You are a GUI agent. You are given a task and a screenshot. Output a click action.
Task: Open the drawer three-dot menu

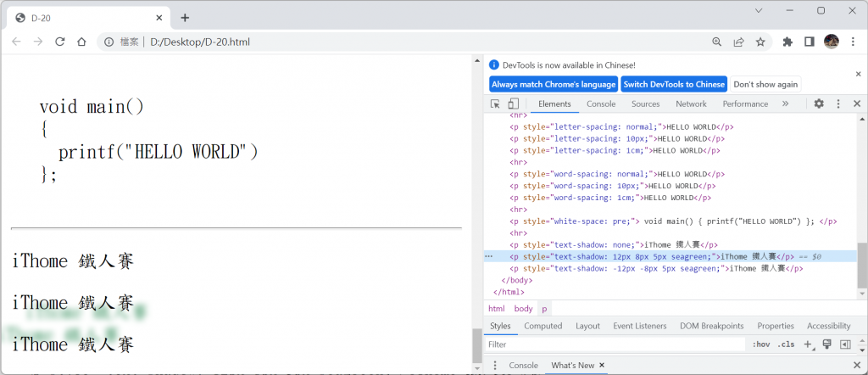click(495, 366)
